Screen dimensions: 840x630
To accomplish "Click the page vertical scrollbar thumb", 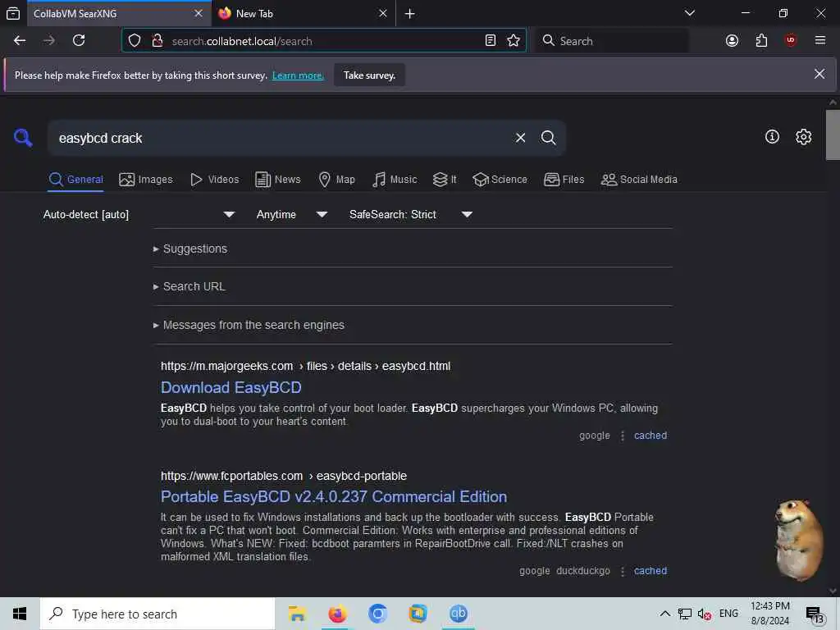I will (833, 135).
